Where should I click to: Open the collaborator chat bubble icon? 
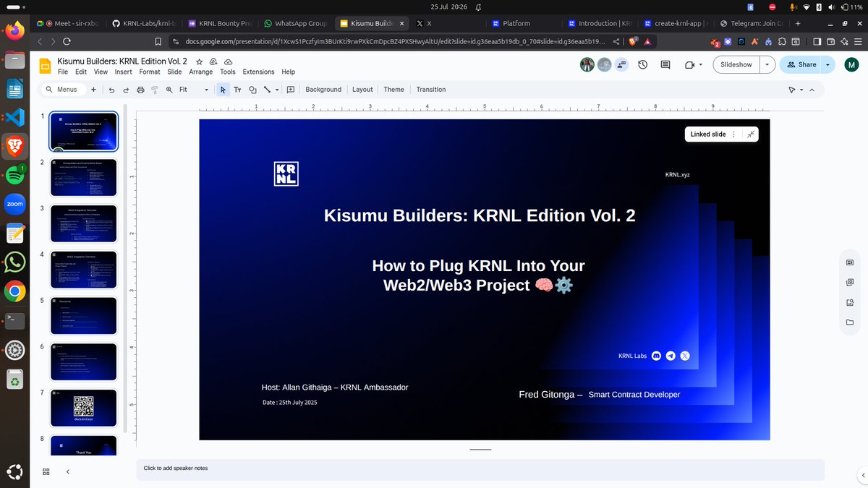tap(622, 65)
